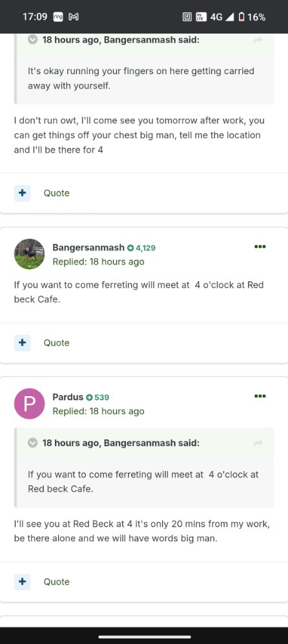
Task: Quote Pardus's 'I don't run owt' reply
Action: coord(57,193)
